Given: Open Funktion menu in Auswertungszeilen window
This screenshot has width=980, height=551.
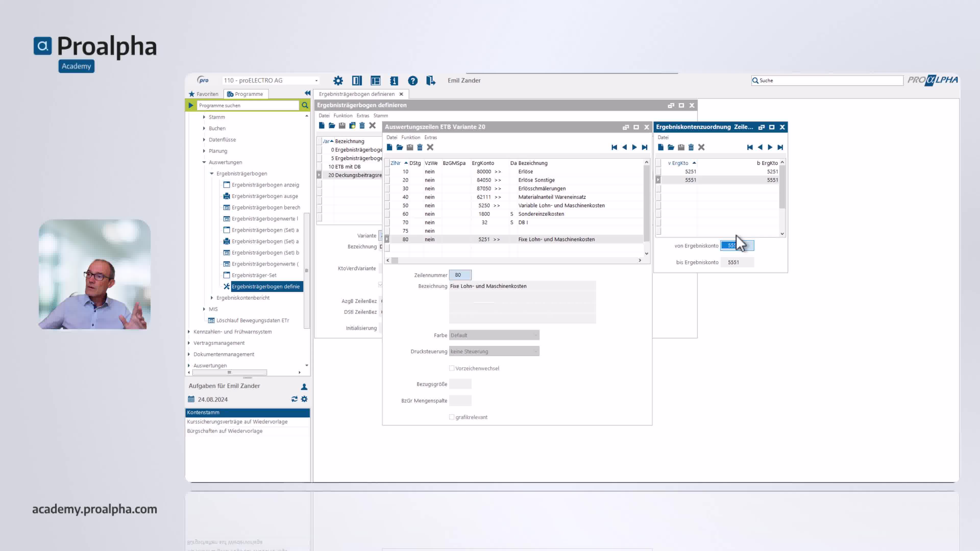Looking at the screenshot, I should click(410, 137).
